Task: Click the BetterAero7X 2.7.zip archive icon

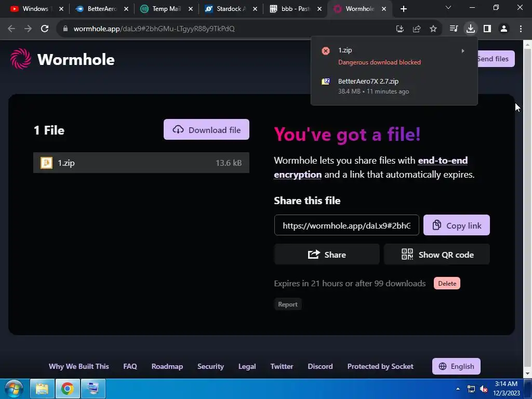Action: 326,82
